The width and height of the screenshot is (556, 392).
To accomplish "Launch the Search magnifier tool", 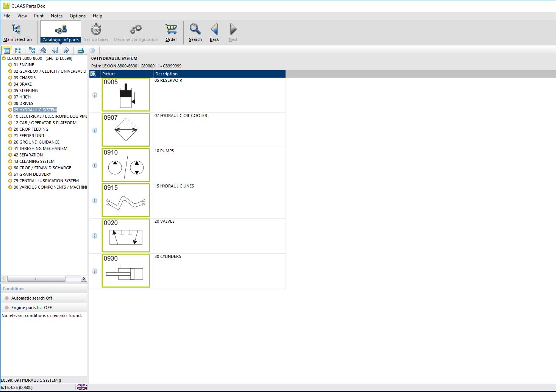I will pos(195,32).
